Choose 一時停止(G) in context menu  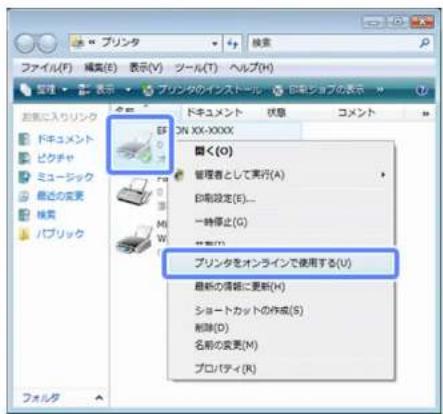click(221, 222)
